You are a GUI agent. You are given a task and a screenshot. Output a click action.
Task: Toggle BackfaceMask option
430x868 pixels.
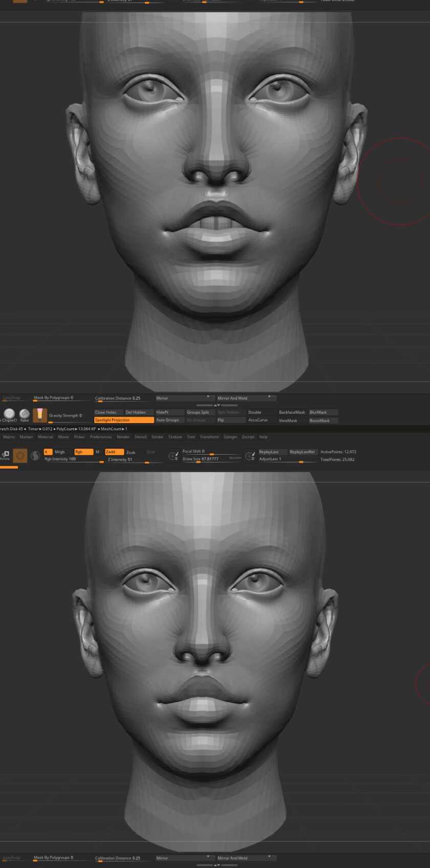click(x=292, y=412)
